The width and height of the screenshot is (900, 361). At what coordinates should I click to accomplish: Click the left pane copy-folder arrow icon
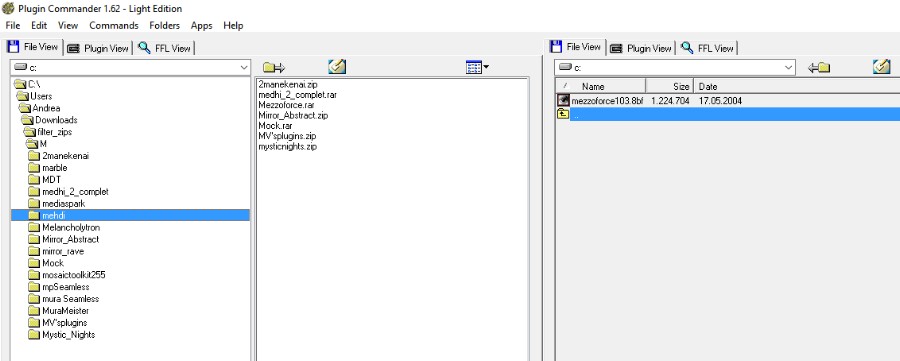[x=274, y=68]
